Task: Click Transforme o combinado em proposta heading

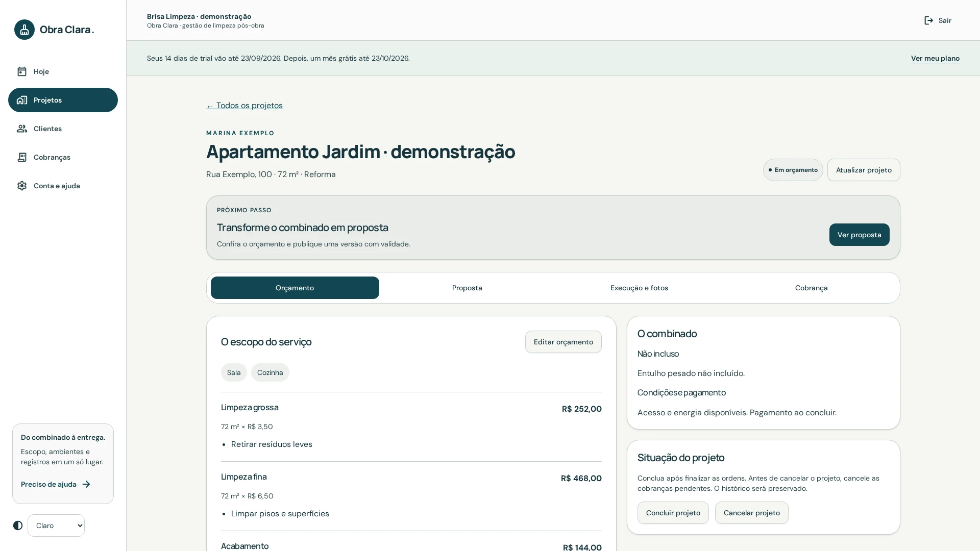Action: [x=302, y=228]
